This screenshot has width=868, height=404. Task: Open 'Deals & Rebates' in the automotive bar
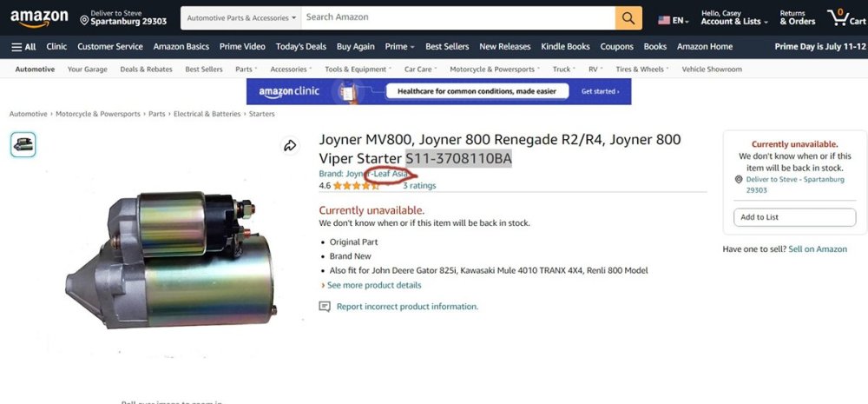[x=146, y=70]
